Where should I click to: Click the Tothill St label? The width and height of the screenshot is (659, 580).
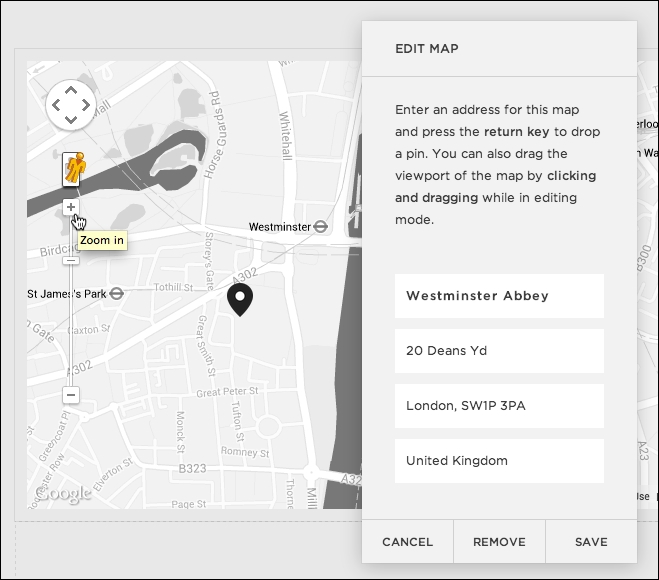pyautogui.click(x=173, y=287)
